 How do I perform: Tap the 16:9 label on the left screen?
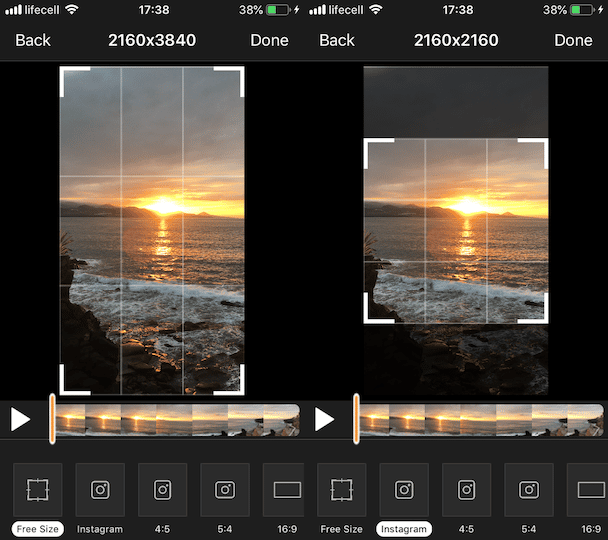287,529
